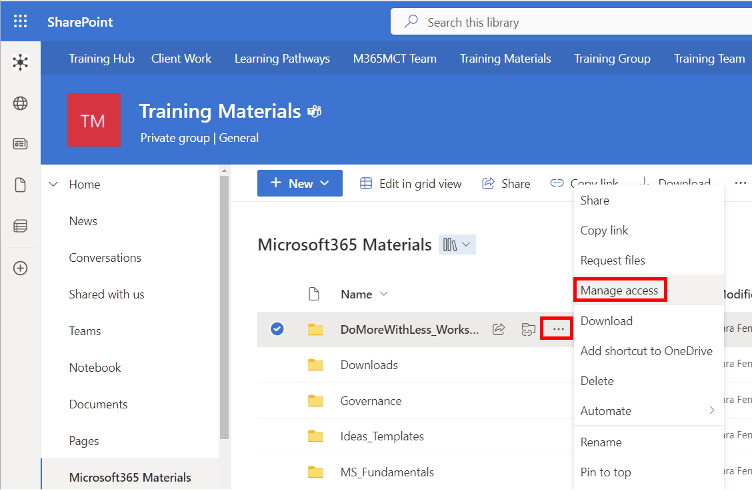Select Delete in the context menu
Viewport: 752px width, 490px height.
tap(648, 381)
